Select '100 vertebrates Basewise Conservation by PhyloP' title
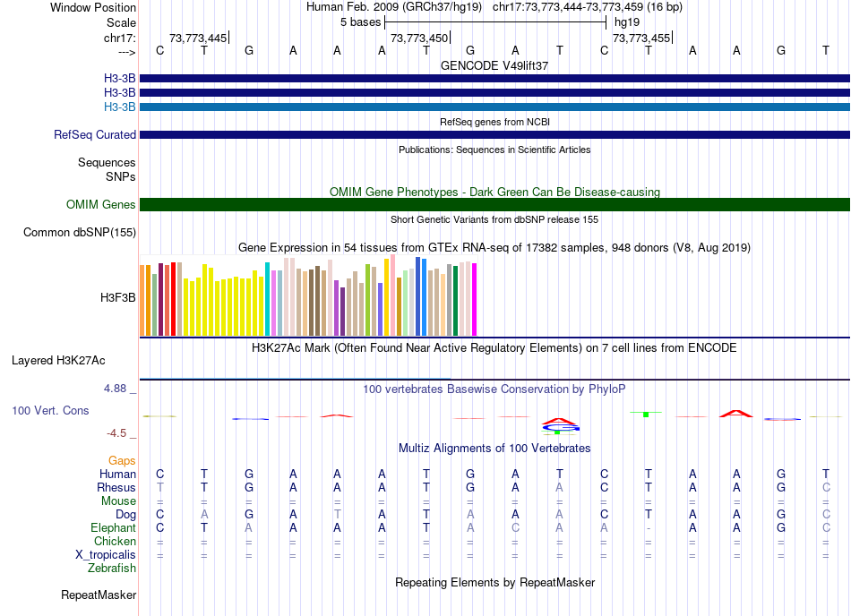 click(494, 389)
